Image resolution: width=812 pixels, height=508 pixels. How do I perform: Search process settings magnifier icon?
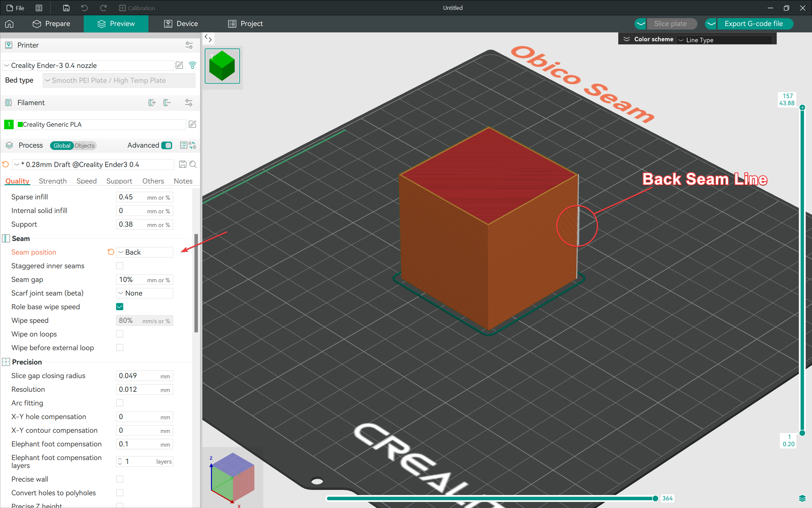[x=193, y=164]
